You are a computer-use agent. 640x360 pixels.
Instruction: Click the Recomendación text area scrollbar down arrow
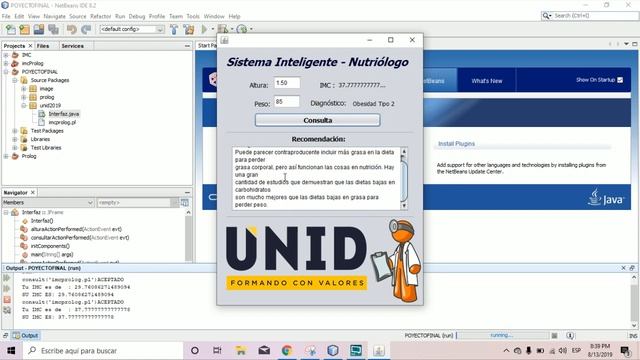404,206
